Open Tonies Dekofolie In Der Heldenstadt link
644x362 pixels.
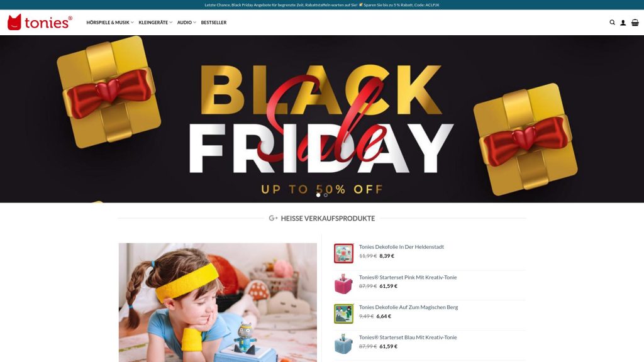[401, 246]
